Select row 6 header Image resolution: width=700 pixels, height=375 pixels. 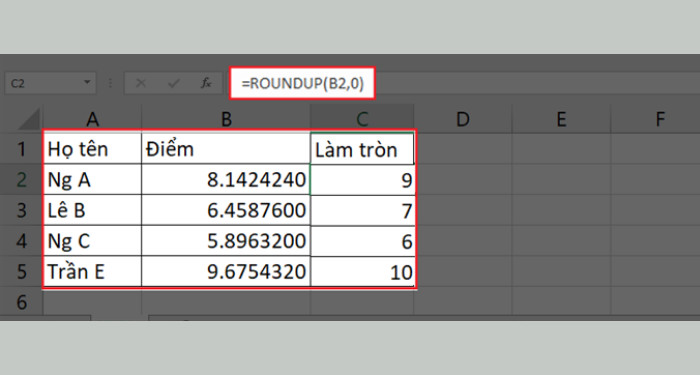pos(21,302)
